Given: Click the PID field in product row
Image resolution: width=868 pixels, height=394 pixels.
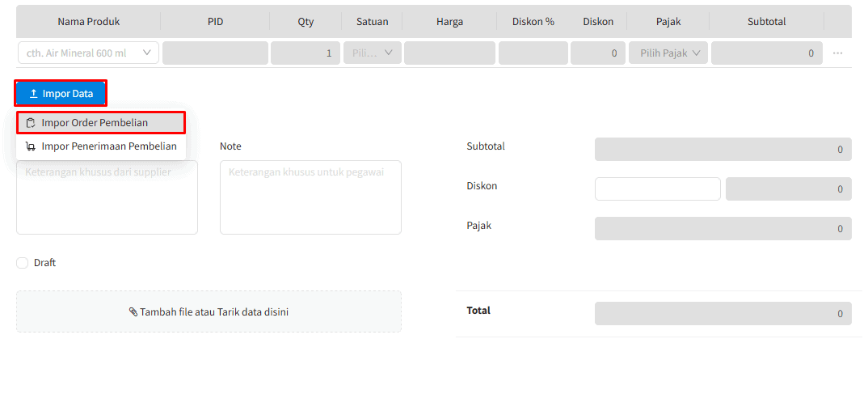Looking at the screenshot, I should 215,53.
